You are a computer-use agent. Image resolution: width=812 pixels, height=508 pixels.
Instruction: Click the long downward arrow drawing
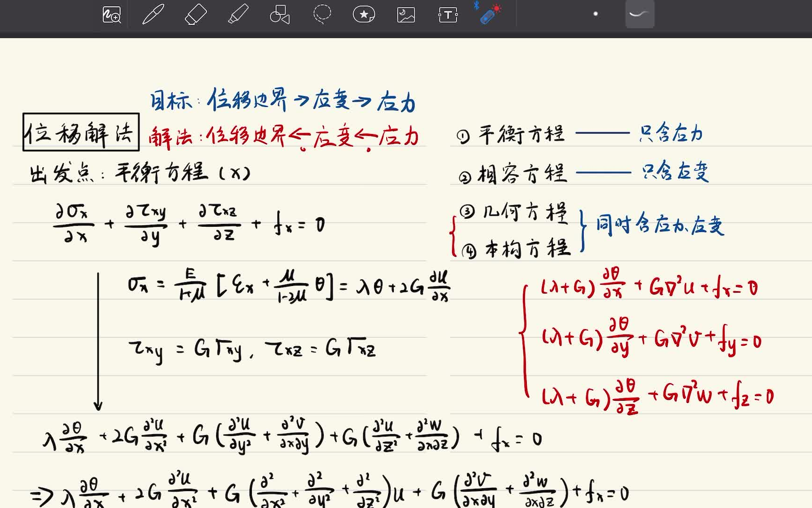(x=98, y=341)
